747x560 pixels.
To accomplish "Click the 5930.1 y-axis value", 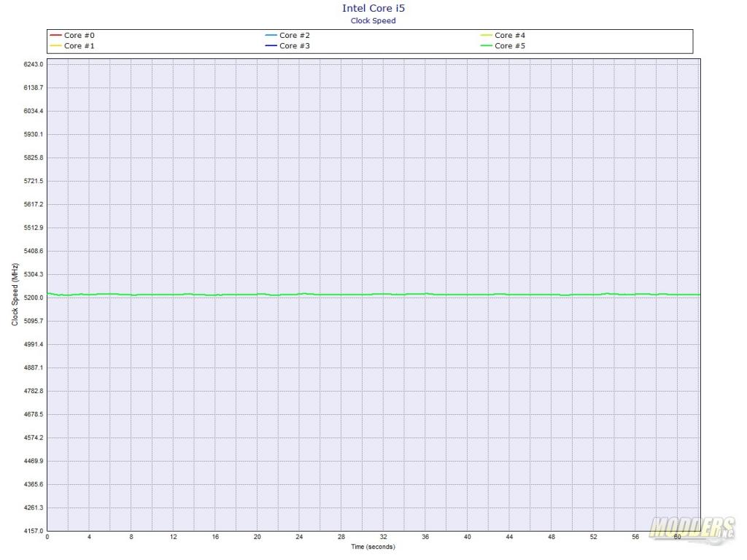I will [x=34, y=134].
